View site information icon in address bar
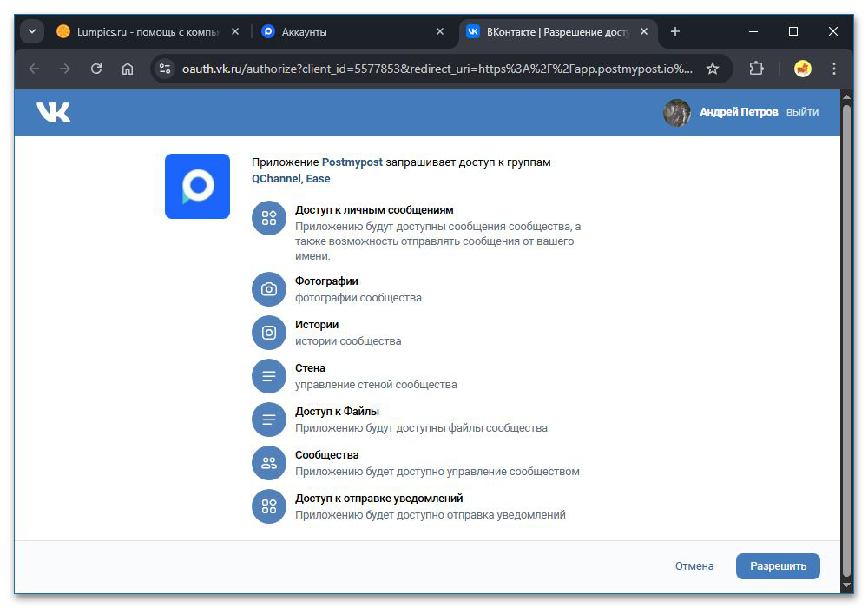The width and height of the screenshot is (868, 608). pos(165,69)
